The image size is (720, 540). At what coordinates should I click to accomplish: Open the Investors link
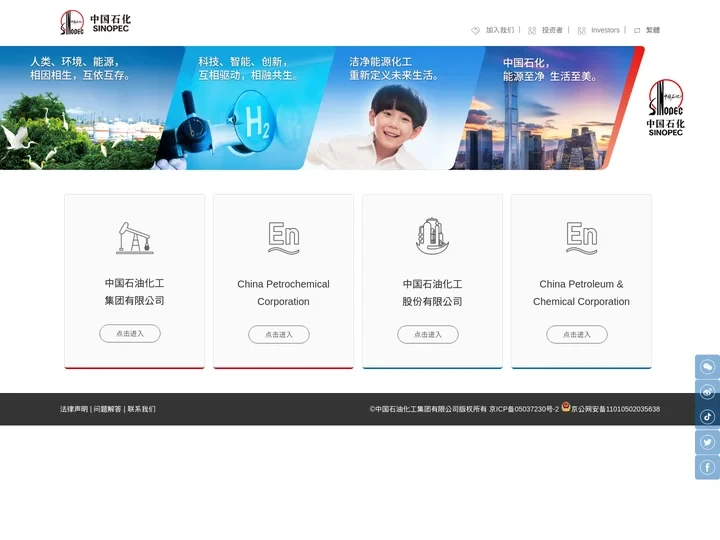coord(605,30)
